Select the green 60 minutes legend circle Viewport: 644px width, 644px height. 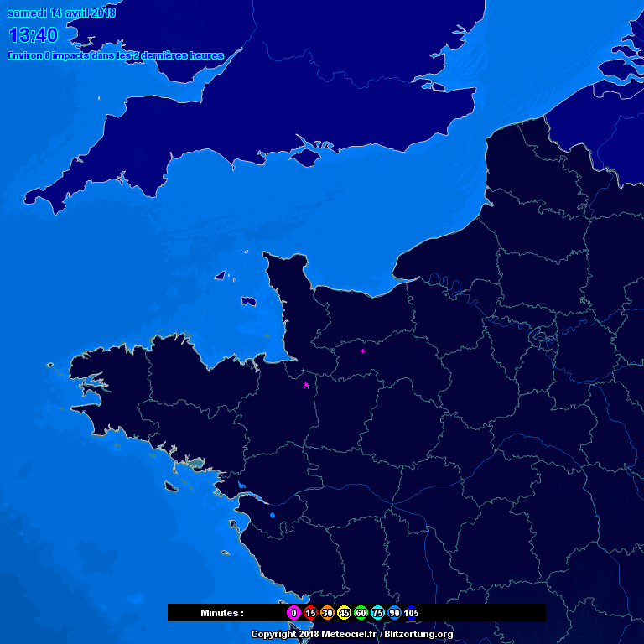[x=361, y=613]
